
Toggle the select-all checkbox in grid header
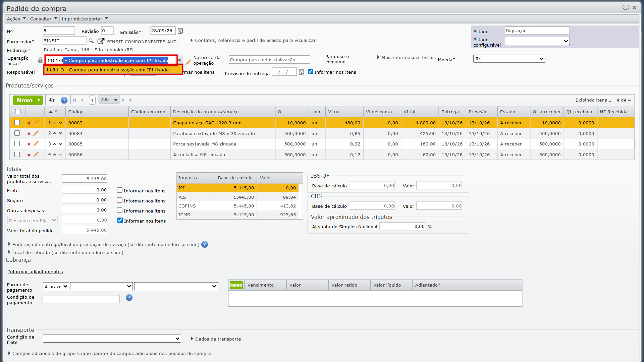18,112
